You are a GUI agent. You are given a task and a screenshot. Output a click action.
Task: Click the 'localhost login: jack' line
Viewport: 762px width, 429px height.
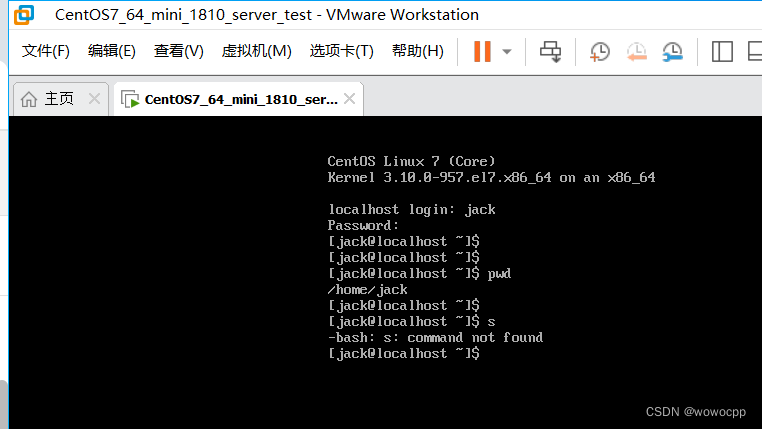[x=412, y=209]
